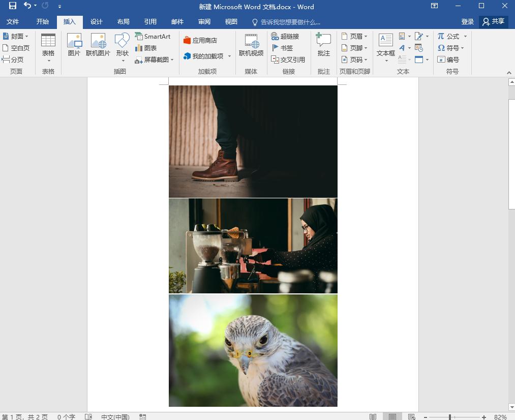The height and width of the screenshot is (420, 515).
Task: Open the 应用商店 add-in store
Action: click(x=200, y=40)
